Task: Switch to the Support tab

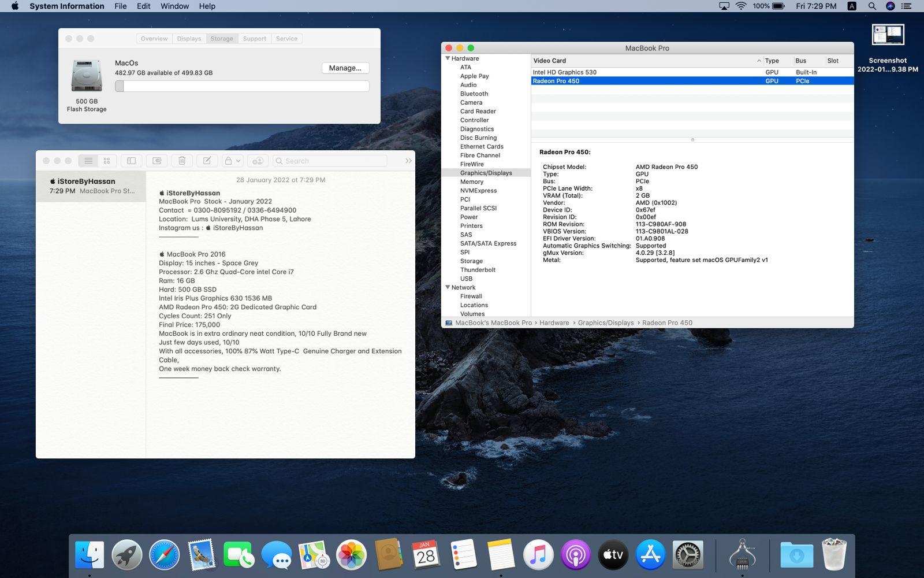Action: [255, 39]
